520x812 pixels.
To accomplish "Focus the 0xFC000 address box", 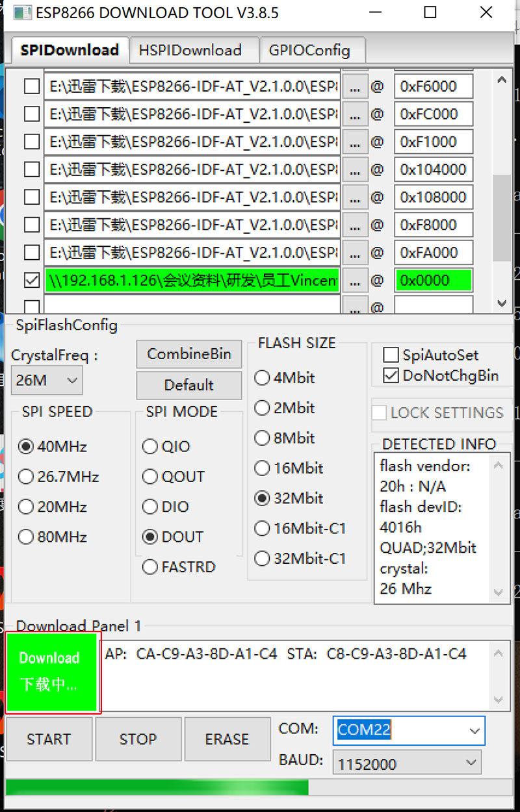I will 434,114.
